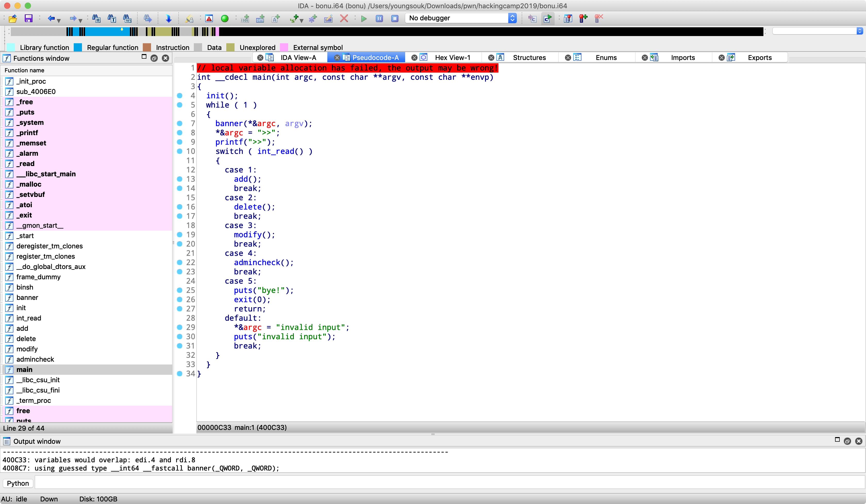Click the add breakpoint icon
866x504 pixels.
tap(583, 19)
